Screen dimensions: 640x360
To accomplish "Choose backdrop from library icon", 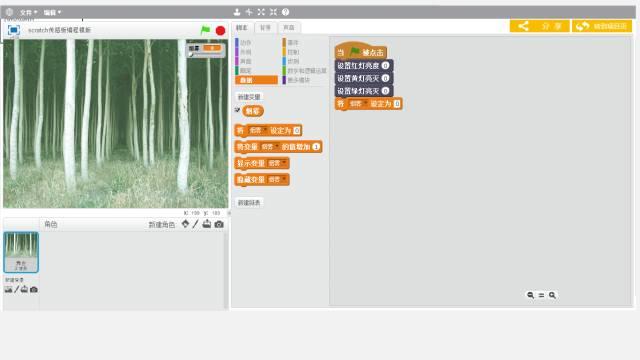I will pos(9,289).
